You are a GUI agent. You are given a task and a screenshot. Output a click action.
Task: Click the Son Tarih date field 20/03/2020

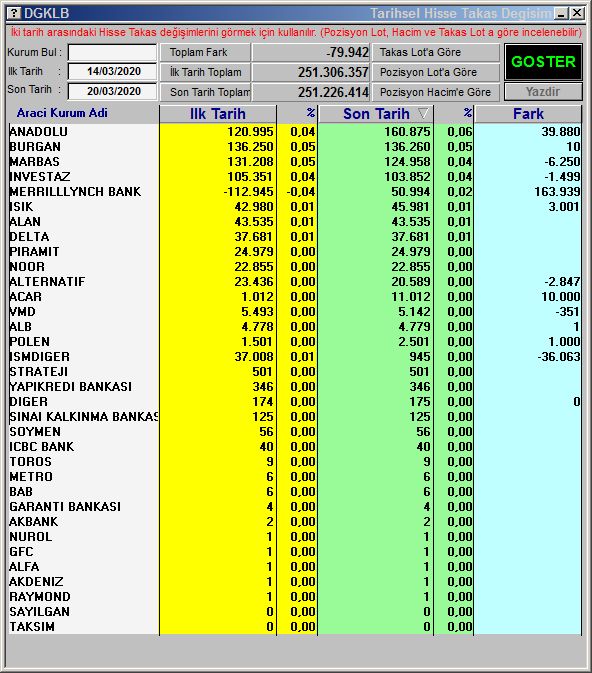112,91
